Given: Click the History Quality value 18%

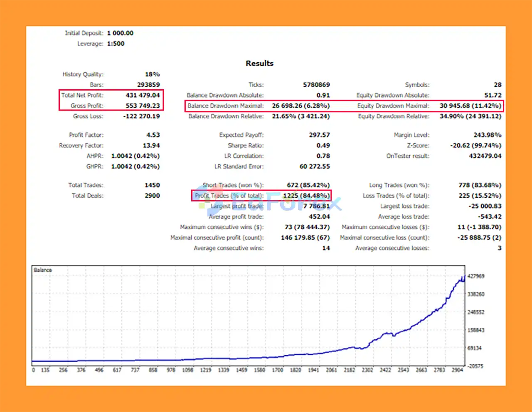Looking at the screenshot, I should point(152,74).
